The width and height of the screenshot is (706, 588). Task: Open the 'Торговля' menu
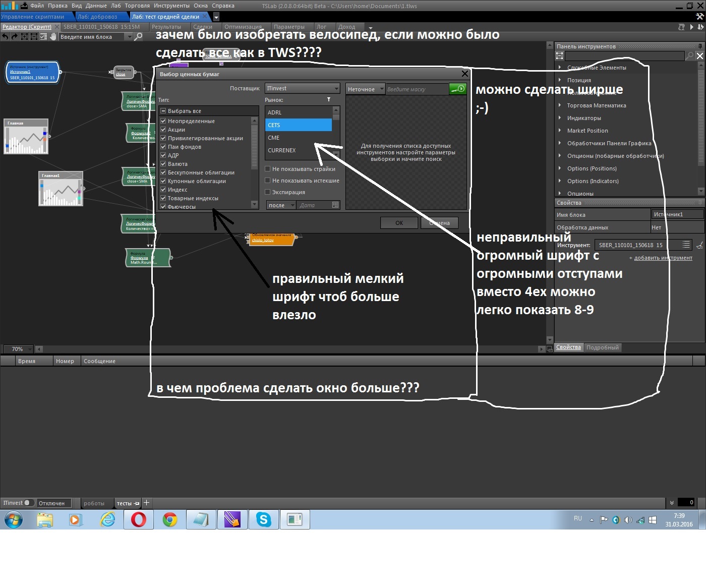[137, 6]
